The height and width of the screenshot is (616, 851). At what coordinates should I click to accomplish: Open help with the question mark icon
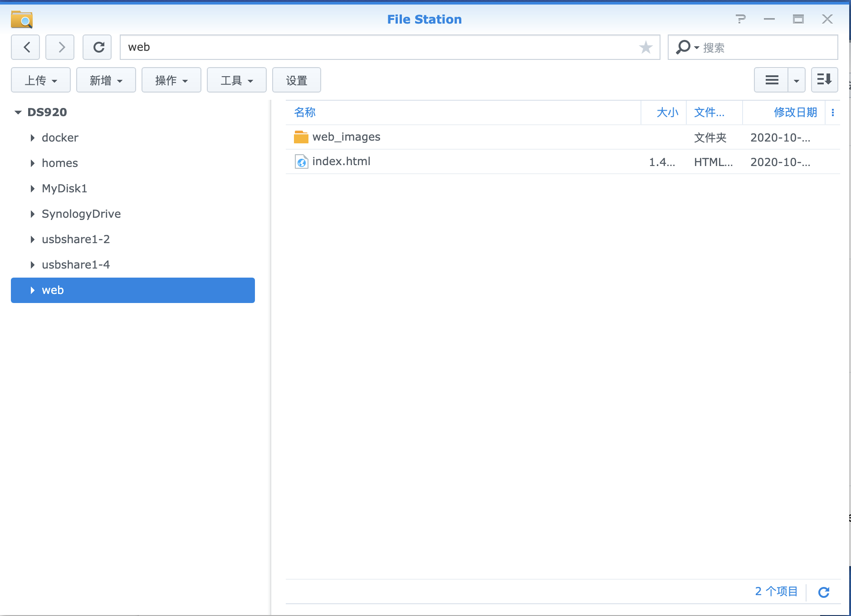741,19
